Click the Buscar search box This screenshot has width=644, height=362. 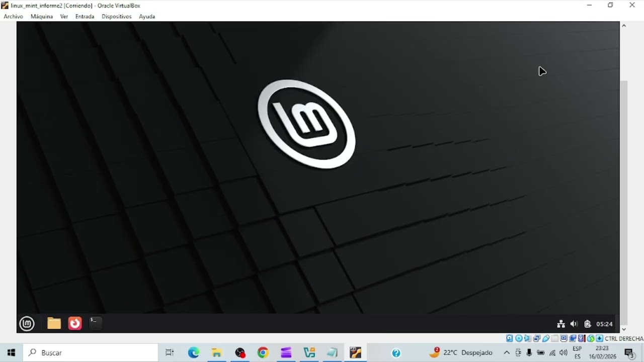[x=91, y=353]
